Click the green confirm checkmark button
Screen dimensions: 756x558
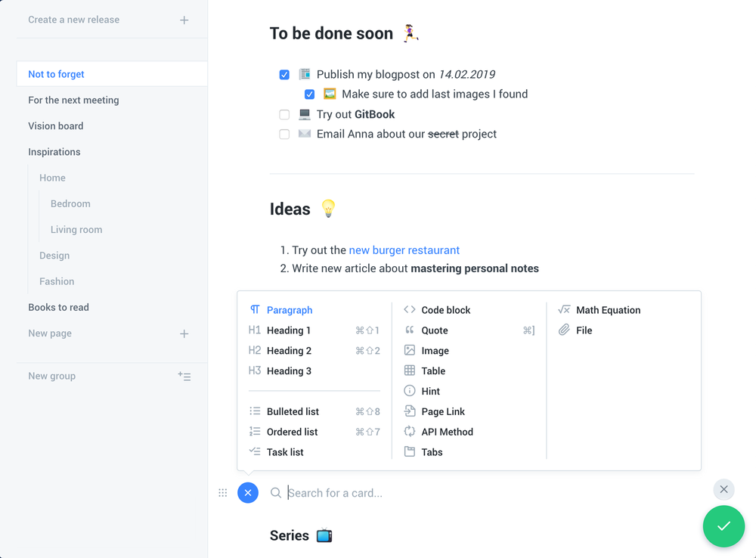(723, 526)
